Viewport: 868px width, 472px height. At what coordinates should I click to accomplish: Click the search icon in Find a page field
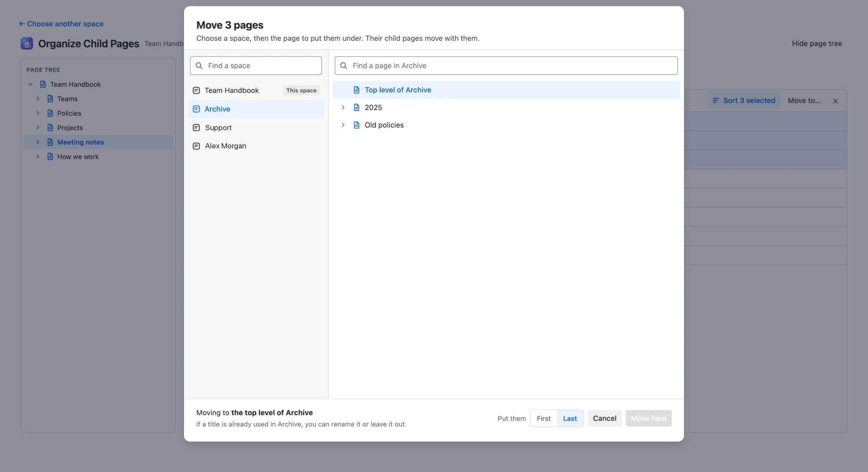coord(344,66)
